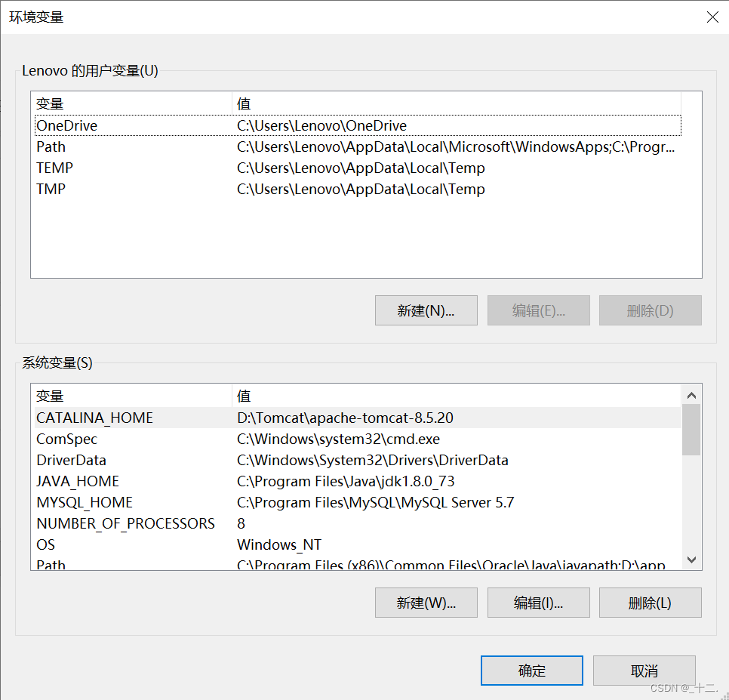Select the TEMP user variable
Image resolution: width=729 pixels, height=700 pixels.
358,168
